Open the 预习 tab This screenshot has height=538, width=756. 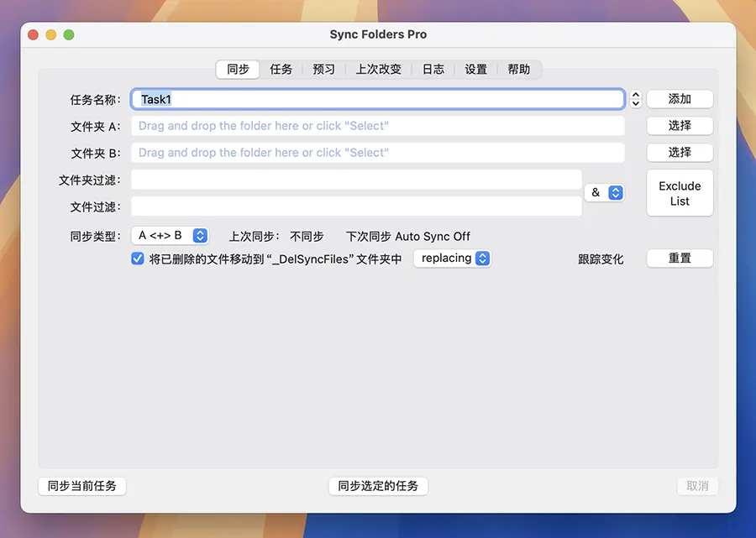click(323, 70)
